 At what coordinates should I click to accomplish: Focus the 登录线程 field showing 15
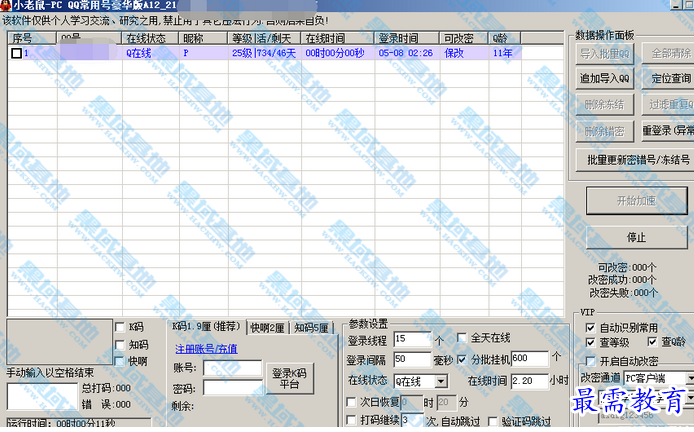(x=412, y=339)
